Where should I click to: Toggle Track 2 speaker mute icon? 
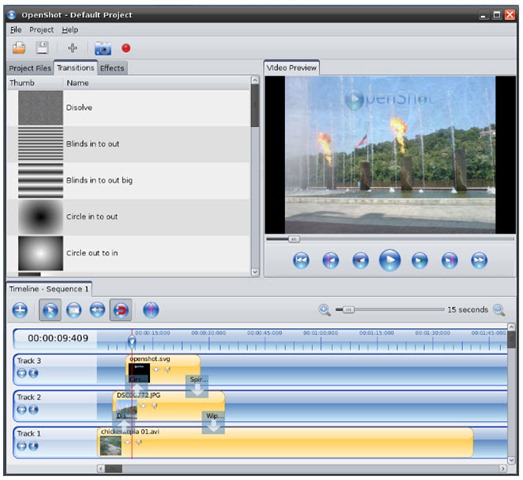[33, 409]
